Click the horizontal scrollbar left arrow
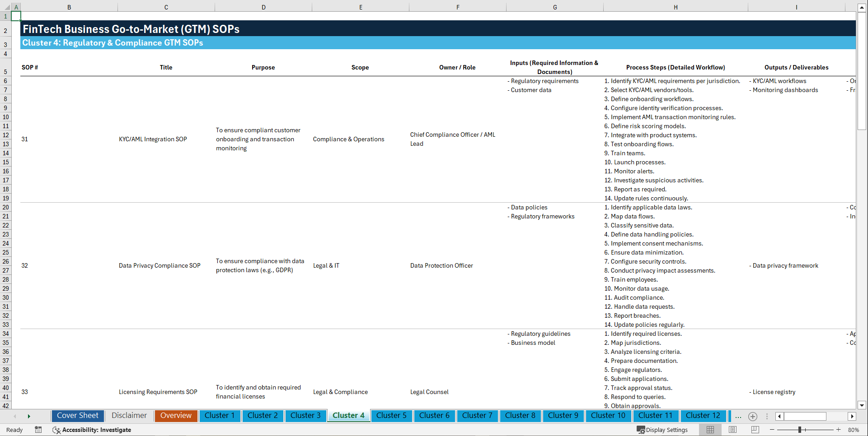Viewport: 868px width, 436px height. click(x=779, y=416)
